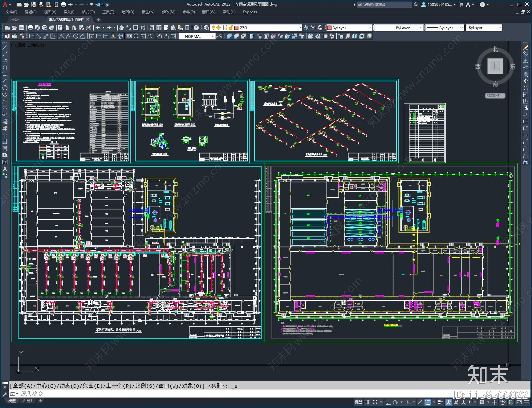Click the keyword search input field
Viewport: 532px width, 408px height.
[x=384, y=5]
